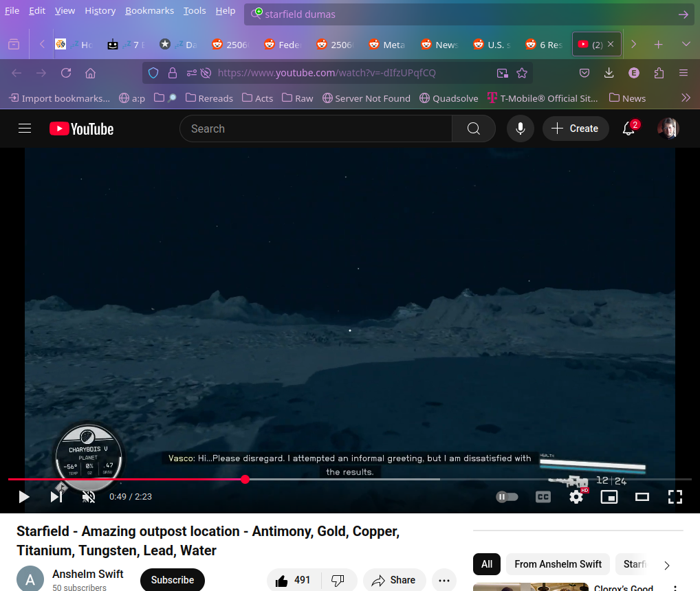Image resolution: width=700 pixels, height=591 pixels.
Task: Skip to the next video
Action: coord(56,497)
